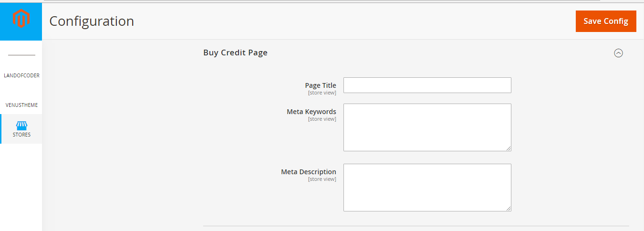
Task: Focus the Page Title input field
Action: click(427, 85)
